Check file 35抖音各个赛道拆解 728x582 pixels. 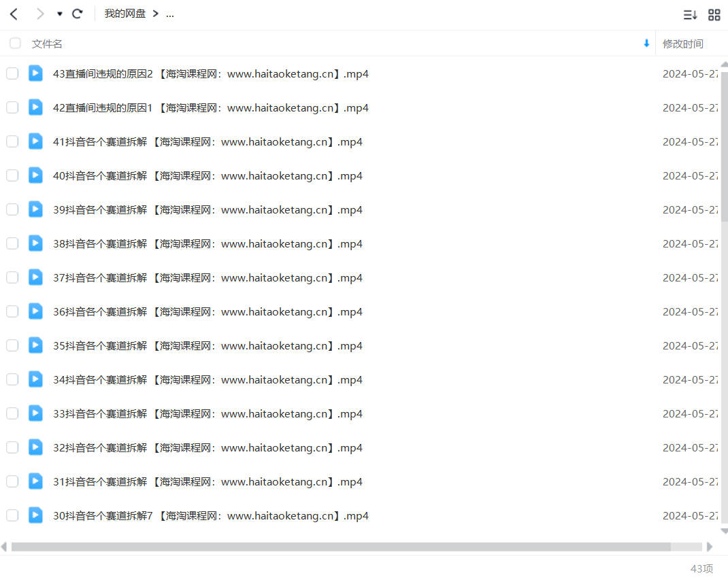click(12, 345)
